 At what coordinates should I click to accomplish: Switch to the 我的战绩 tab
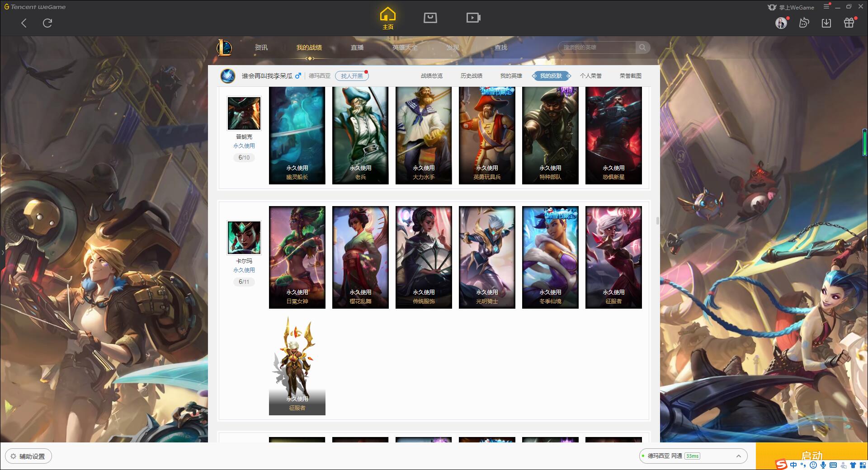tap(309, 47)
